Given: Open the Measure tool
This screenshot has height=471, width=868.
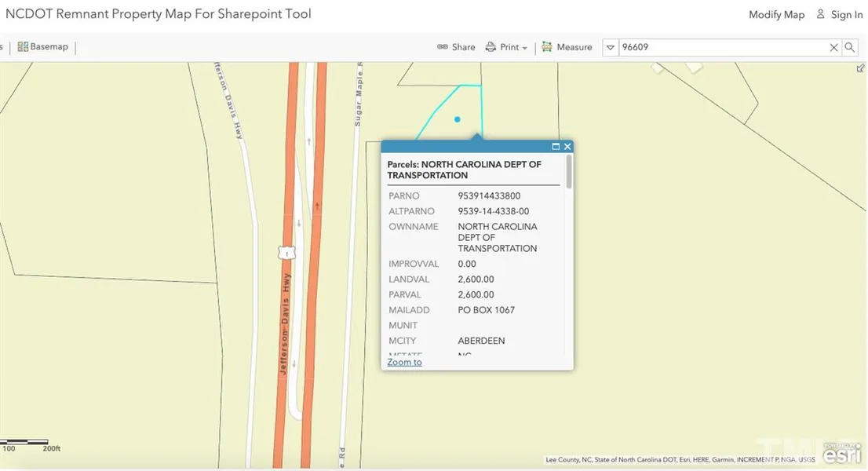Looking at the screenshot, I should pos(567,47).
